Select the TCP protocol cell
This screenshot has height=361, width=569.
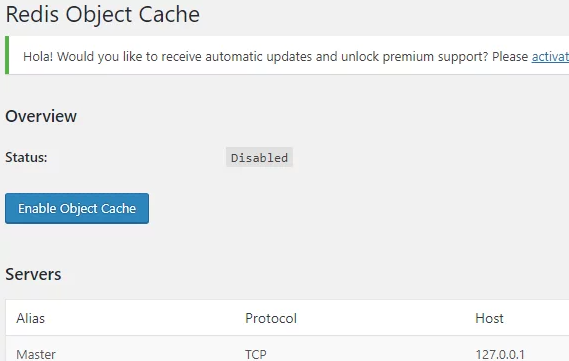pos(255,354)
